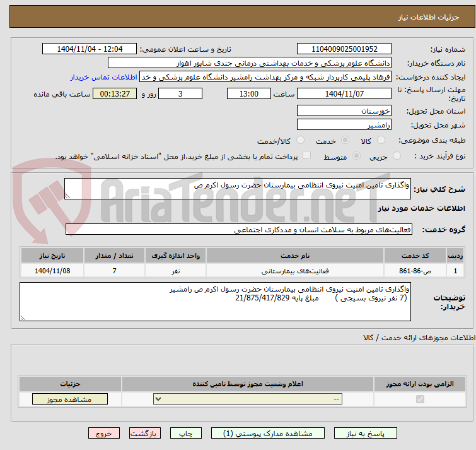The height and width of the screenshot is (450, 476).
Task: Click service code cell ص-86-861
Action: click(415, 270)
